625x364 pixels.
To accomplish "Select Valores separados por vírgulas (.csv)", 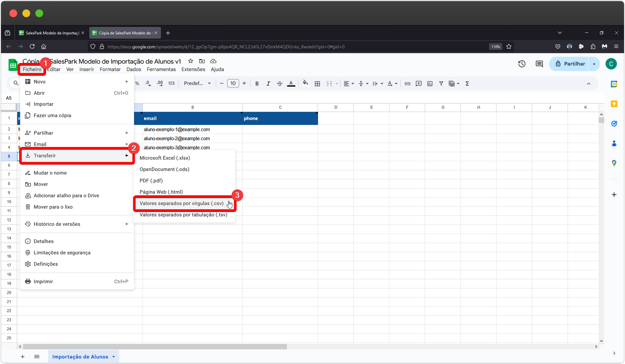I will (x=182, y=203).
